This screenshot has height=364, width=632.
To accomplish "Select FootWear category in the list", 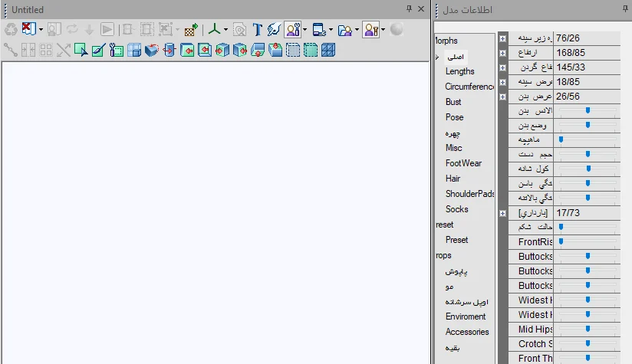I will point(463,163).
